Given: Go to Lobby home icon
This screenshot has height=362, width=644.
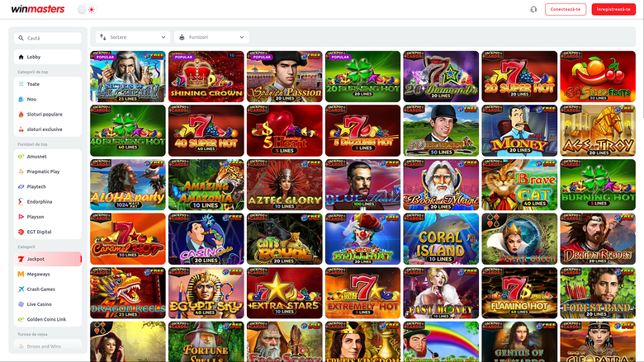Looking at the screenshot, I should (x=21, y=57).
